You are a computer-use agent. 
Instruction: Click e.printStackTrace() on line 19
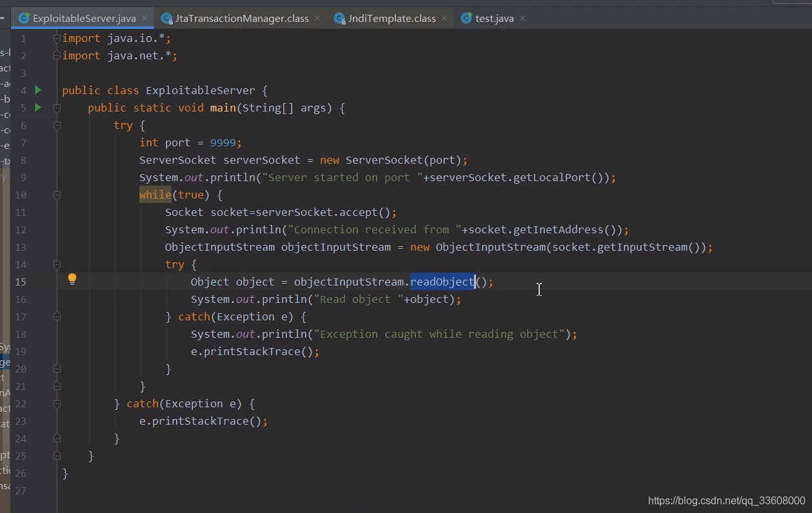pos(252,351)
